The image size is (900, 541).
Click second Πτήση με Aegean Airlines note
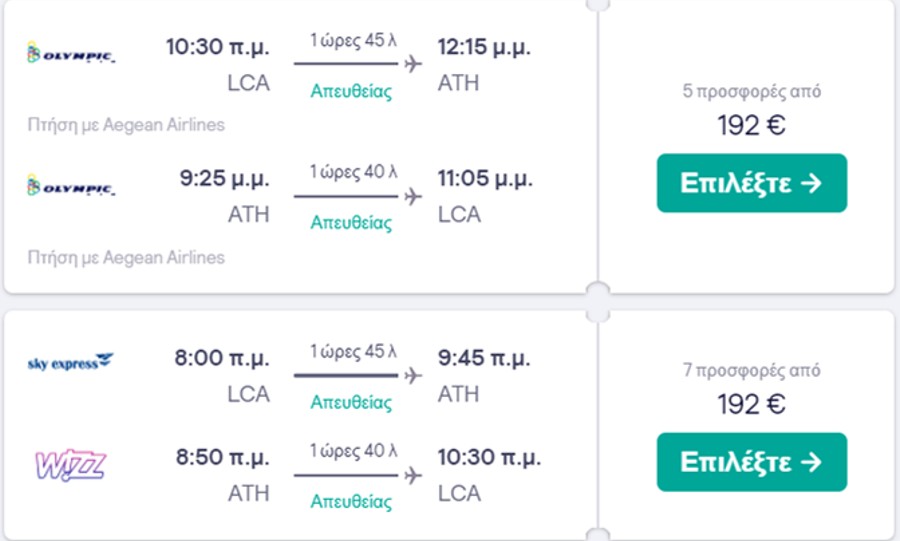(x=126, y=258)
